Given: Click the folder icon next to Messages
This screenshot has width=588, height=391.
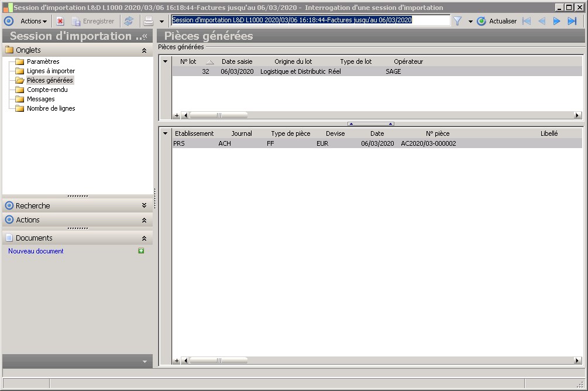Looking at the screenshot, I should point(20,99).
